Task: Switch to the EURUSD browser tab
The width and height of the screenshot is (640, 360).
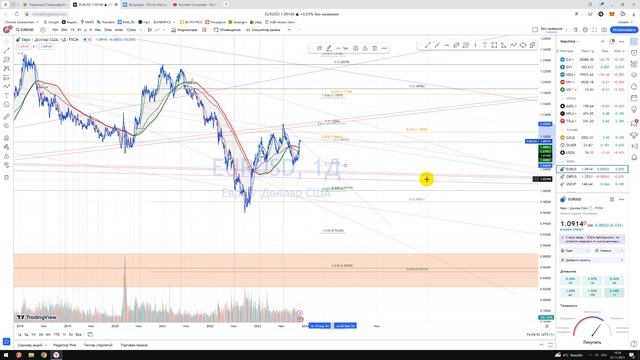Action: click(95, 4)
